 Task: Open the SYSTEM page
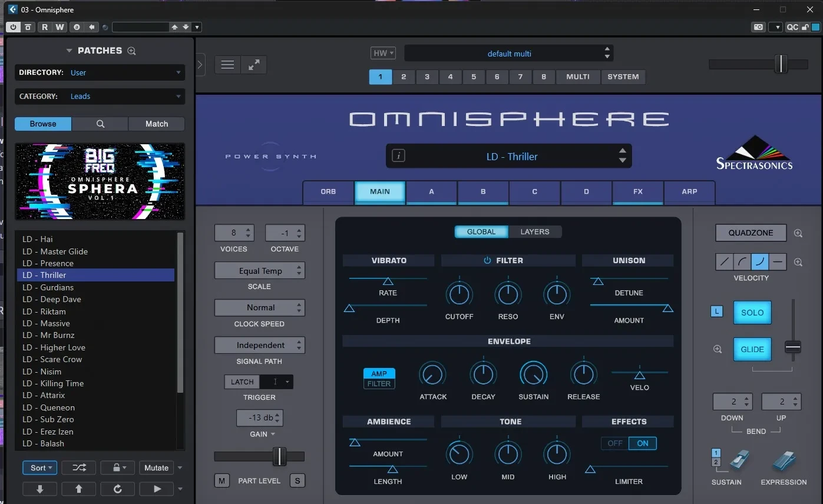coord(623,77)
